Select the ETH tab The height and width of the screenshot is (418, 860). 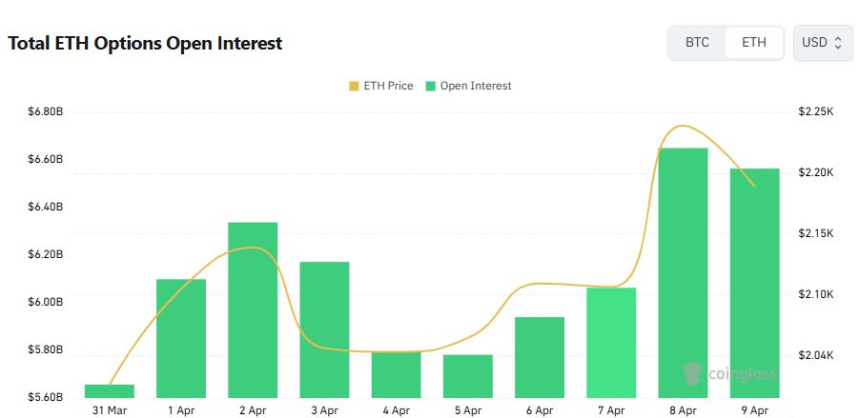click(754, 43)
